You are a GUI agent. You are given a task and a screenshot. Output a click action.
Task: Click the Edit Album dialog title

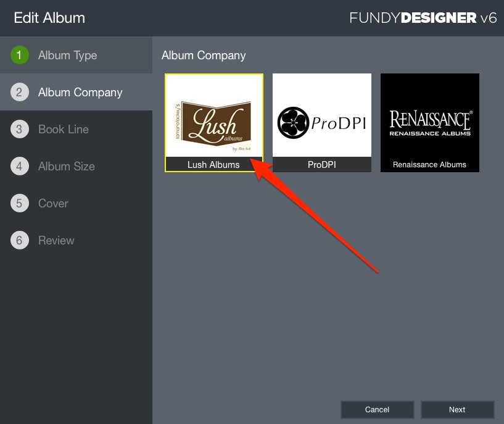[x=49, y=18]
